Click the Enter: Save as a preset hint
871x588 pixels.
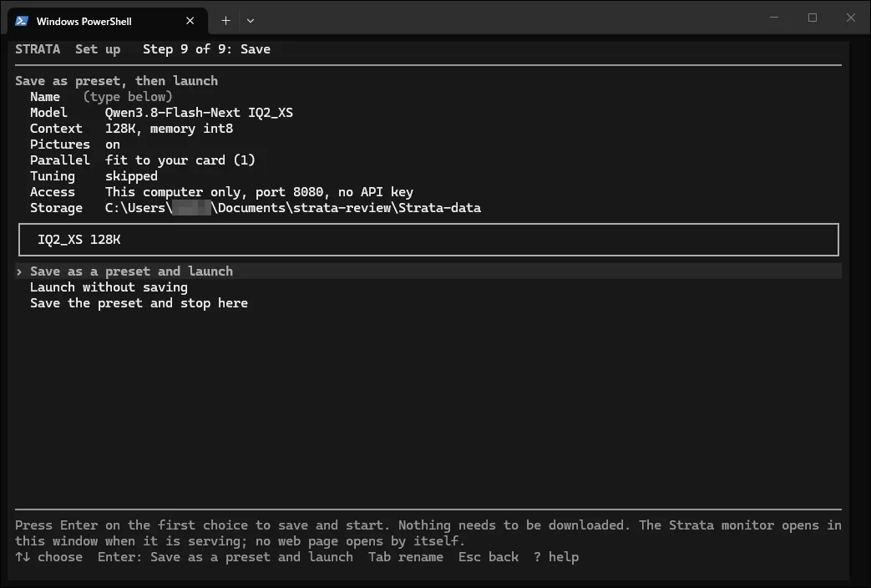tap(225, 557)
